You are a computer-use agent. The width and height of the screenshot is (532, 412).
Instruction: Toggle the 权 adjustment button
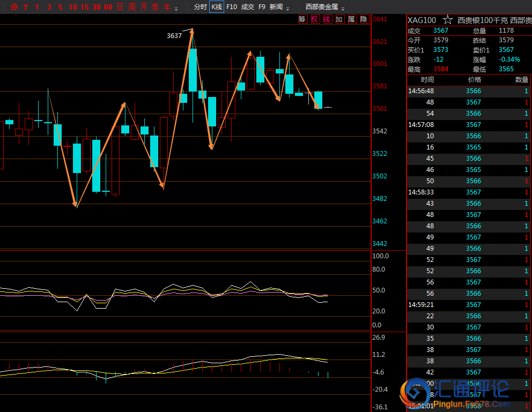tap(315, 19)
